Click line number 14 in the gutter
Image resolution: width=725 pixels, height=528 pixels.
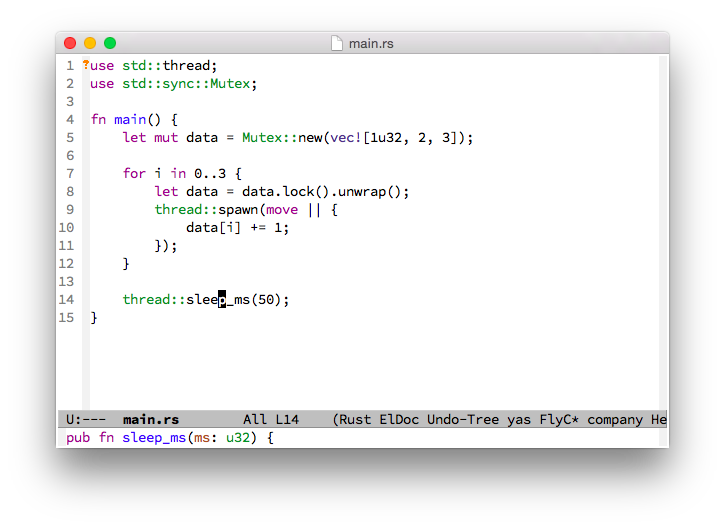click(x=67, y=299)
